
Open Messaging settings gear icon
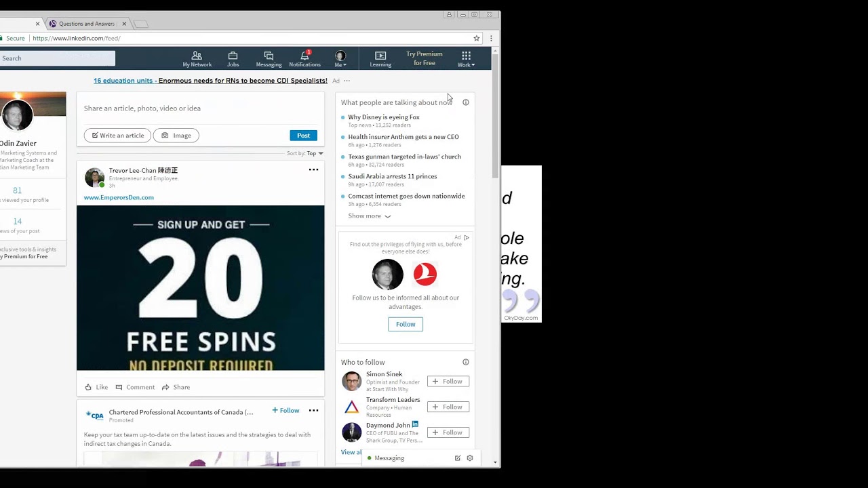(x=470, y=458)
